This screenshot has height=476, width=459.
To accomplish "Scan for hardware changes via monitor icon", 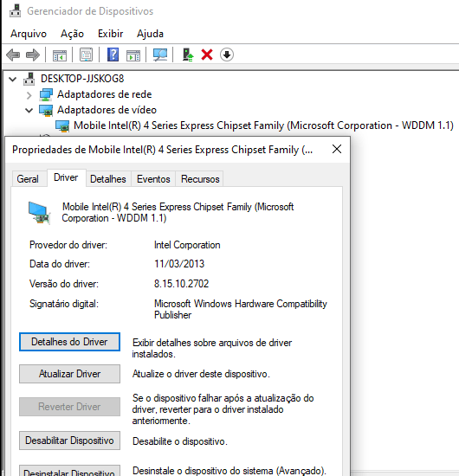I will pos(160,55).
